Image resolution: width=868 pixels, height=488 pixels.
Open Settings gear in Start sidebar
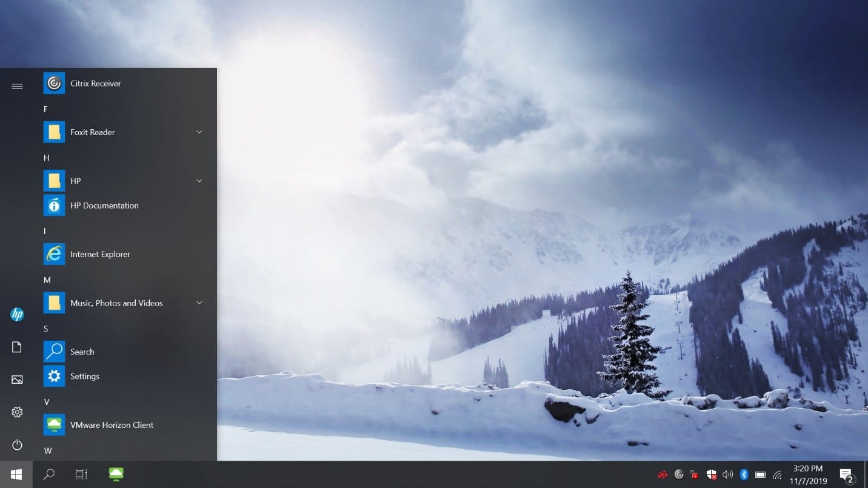coord(17,412)
